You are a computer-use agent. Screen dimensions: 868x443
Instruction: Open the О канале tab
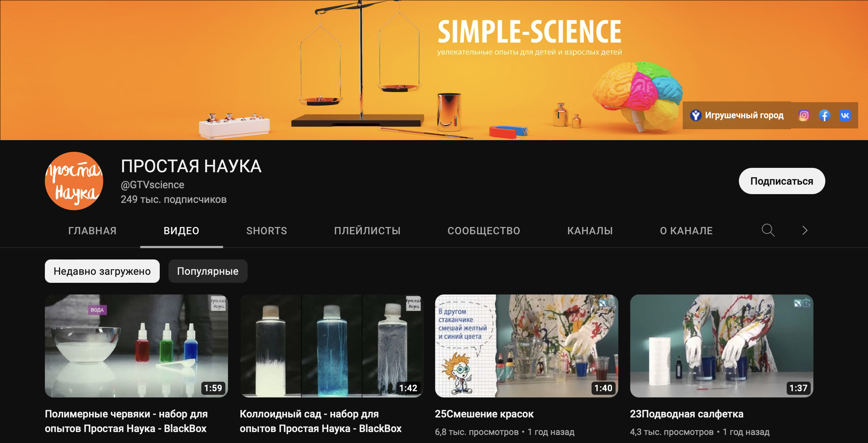pos(686,231)
